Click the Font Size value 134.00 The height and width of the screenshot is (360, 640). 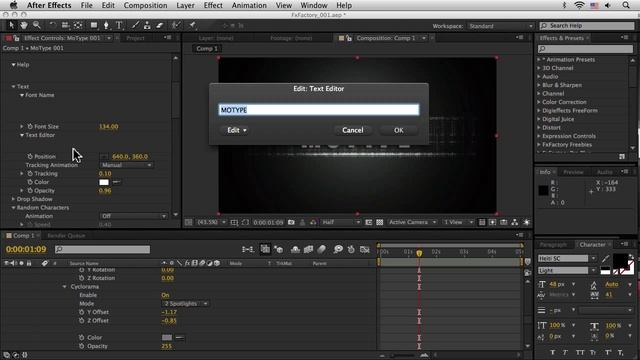pyautogui.click(x=109, y=127)
